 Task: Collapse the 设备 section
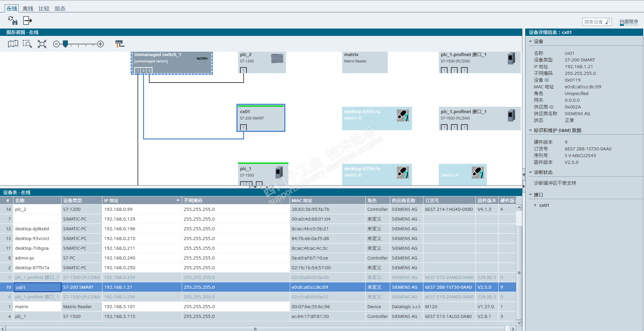[x=531, y=42]
